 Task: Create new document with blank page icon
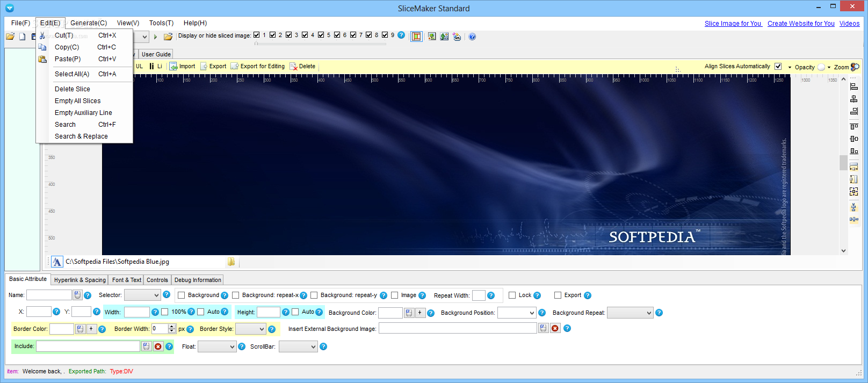(x=22, y=37)
